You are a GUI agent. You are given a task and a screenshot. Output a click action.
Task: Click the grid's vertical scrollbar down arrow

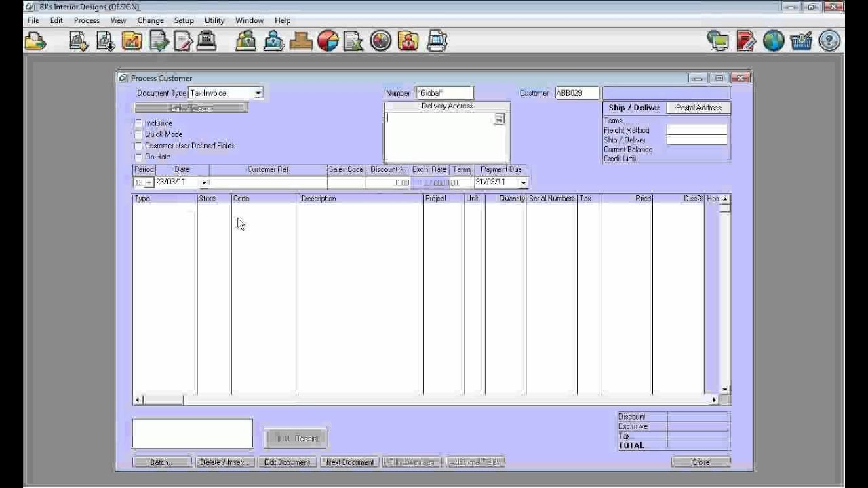click(725, 390)
